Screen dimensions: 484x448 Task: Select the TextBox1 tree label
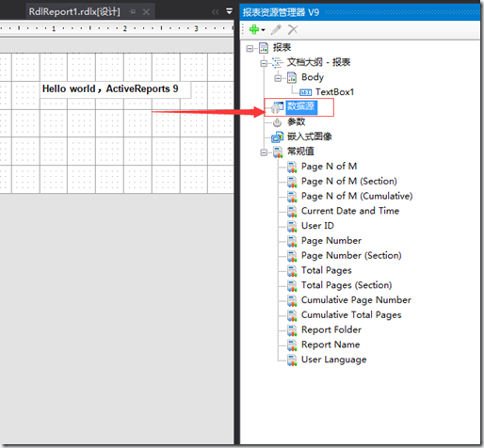click(335, 92)
